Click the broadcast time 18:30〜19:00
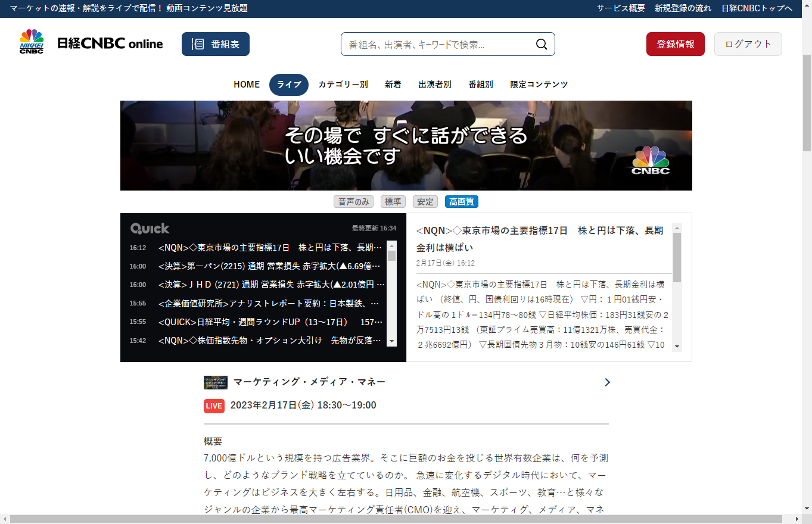The image size is (812, 524). coord(347,406)
